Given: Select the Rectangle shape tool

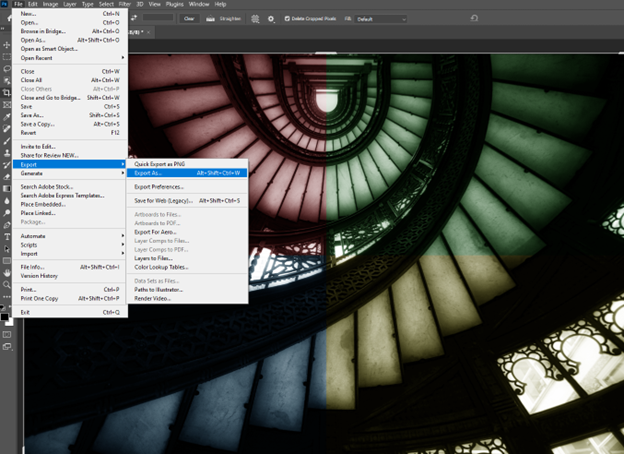Looking at the screenshot, I should pyautogui.click(x=7, y=261).
